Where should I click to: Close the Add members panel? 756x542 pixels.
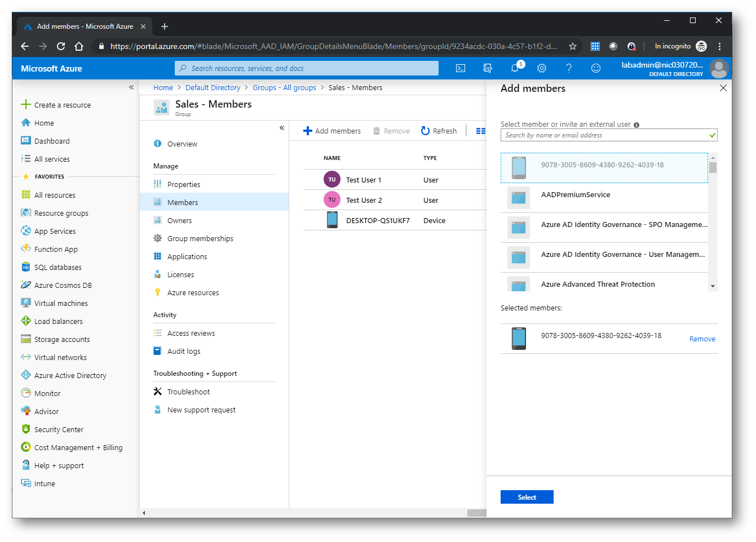pyautogui.click(x=723, y=88)
